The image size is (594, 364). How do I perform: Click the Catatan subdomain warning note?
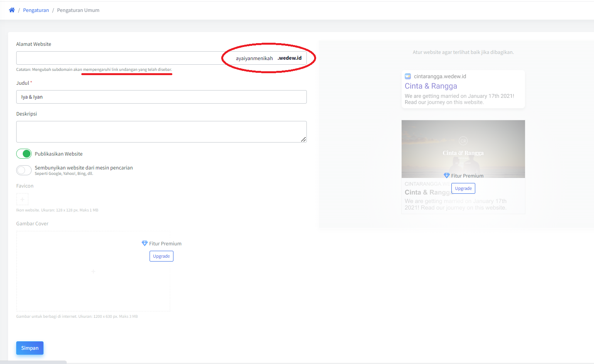(x=94, y=70)
